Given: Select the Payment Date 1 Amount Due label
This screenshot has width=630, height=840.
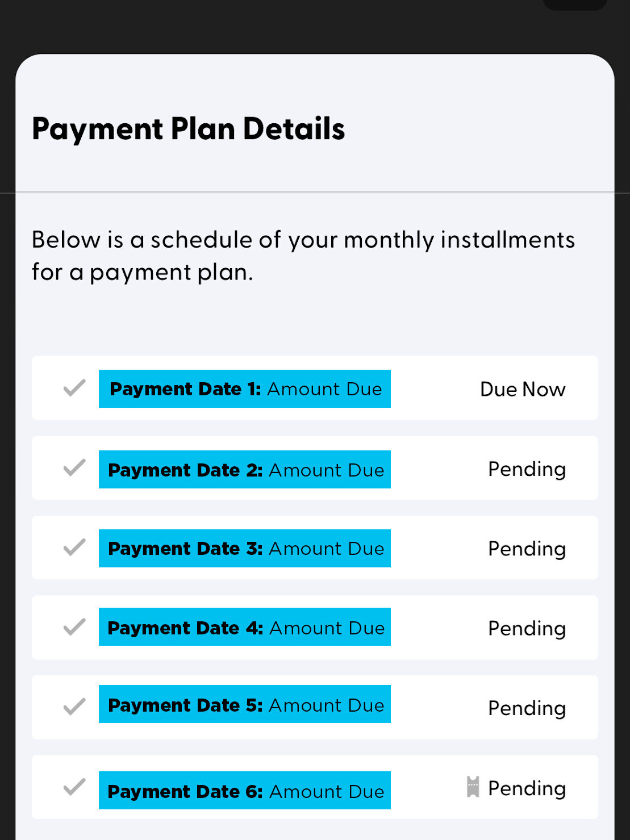Looking at the screenshot, I should point(245,389).
